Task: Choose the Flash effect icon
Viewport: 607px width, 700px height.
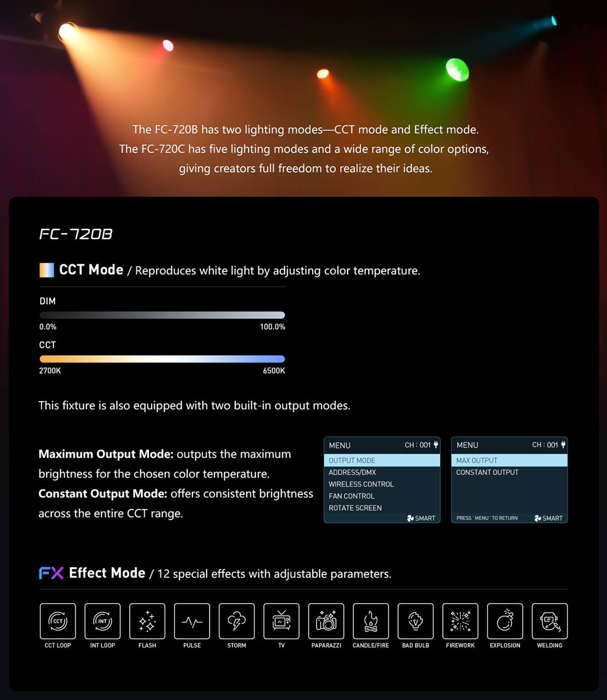Action: click(147, 621)
